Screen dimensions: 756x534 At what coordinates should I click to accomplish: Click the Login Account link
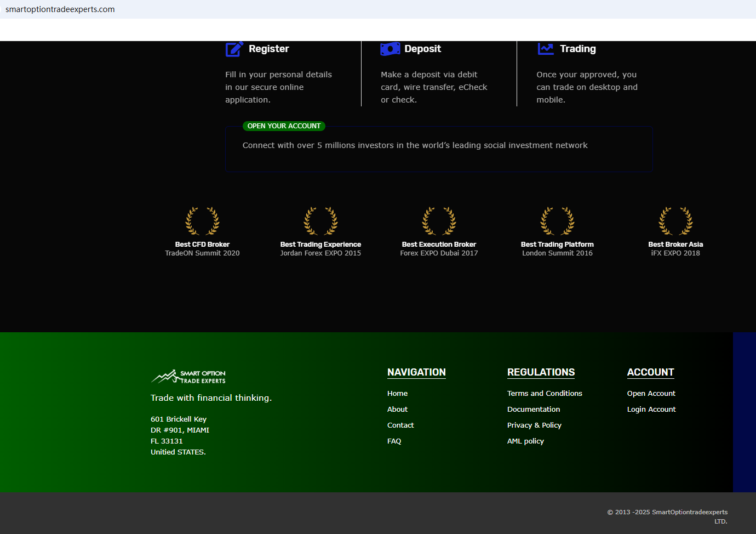651,410
